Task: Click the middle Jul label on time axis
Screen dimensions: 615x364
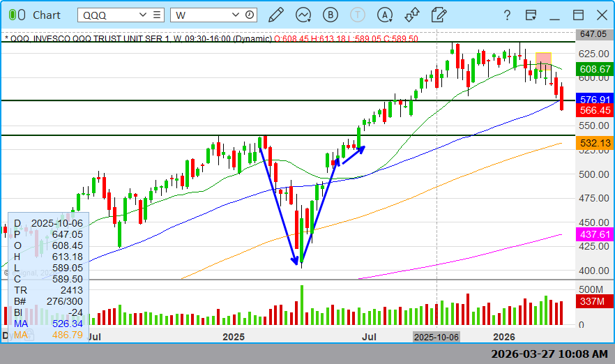Action: [369, 337]
